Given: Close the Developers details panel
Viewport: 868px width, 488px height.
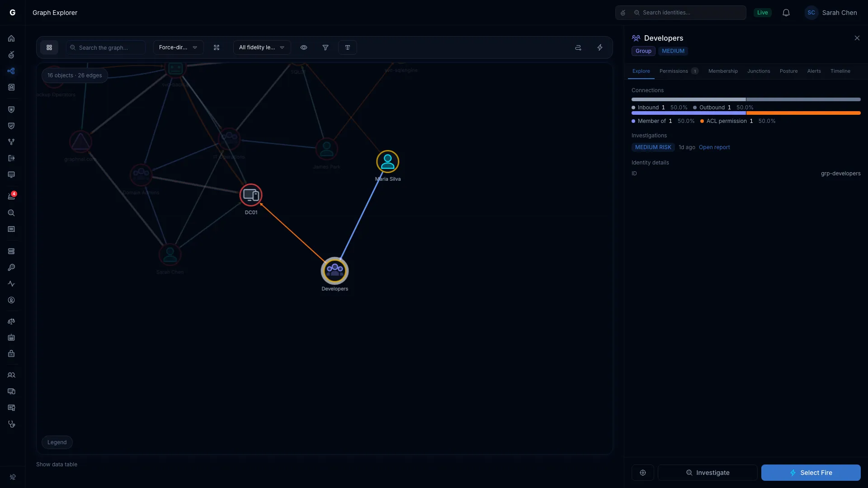Looking at the screenshot, I should click(857, 38).
